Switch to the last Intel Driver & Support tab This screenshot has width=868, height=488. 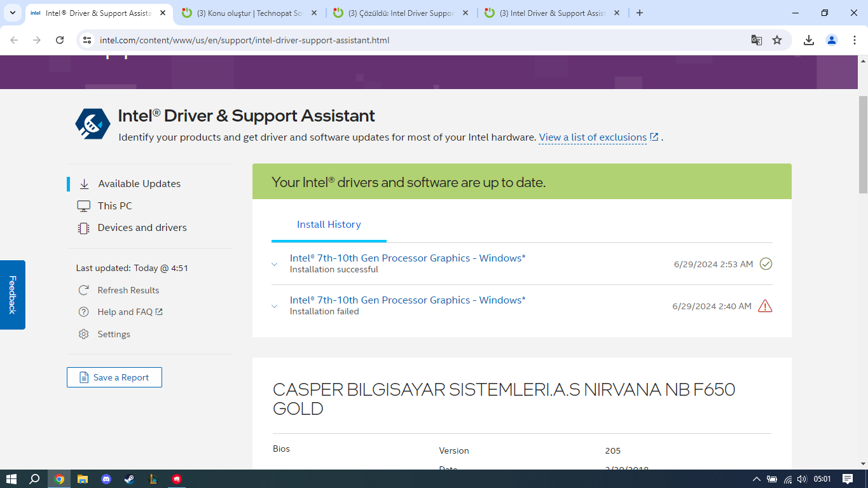[552, 13]
